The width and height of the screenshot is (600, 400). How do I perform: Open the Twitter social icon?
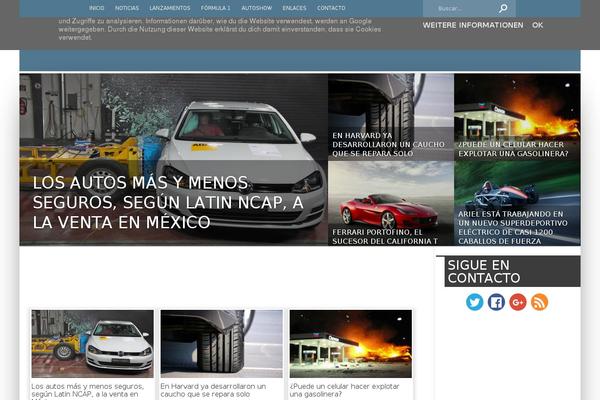coord(474,302)
